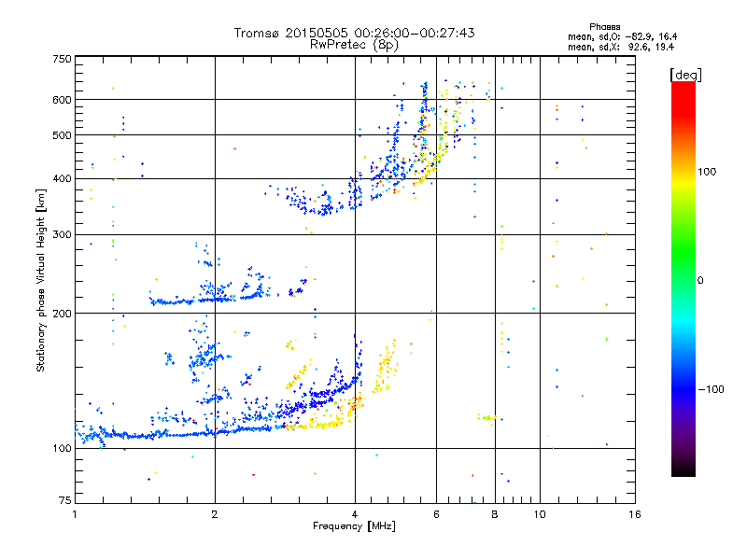The height and width of the screenshot is (560, 747).
Task: Click colorbar tick label '-100'
Action: 711,389
